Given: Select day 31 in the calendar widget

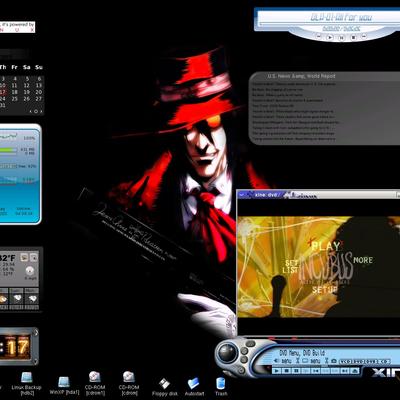Looking at the screenshot, I should coord(3,105).
